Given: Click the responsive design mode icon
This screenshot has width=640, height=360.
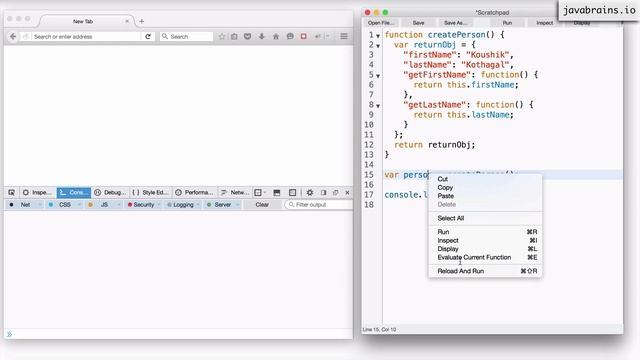Looking at the screenshot, I should (x=293, y=192).
